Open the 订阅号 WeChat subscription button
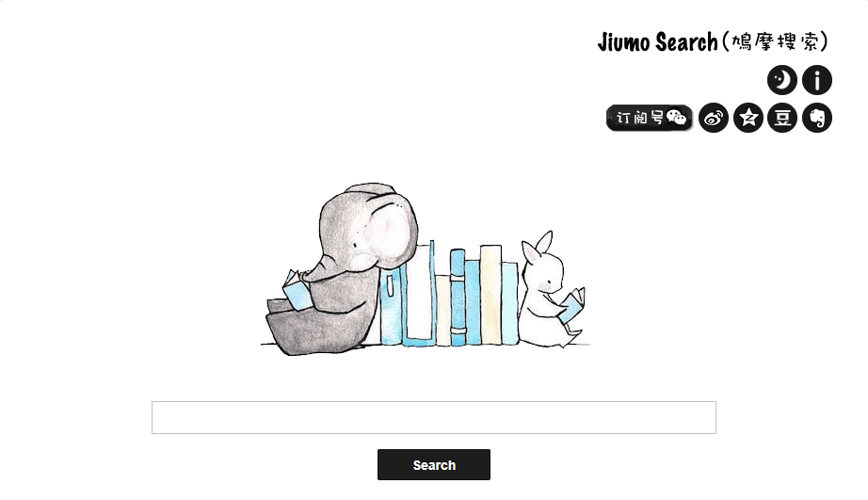Image resolution: width=868 pixels, height=500 pixels. point(650,118)
